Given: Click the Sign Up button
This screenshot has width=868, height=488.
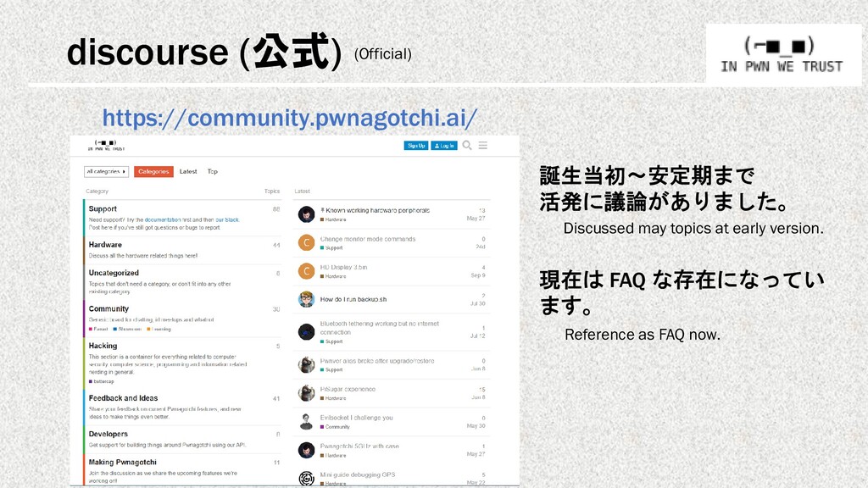Looking at the screenshot, I should point(415,146).
